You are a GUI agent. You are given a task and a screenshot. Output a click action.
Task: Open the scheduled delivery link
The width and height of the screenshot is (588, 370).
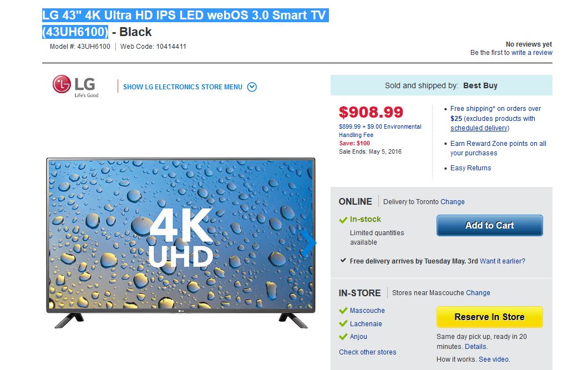479,128
